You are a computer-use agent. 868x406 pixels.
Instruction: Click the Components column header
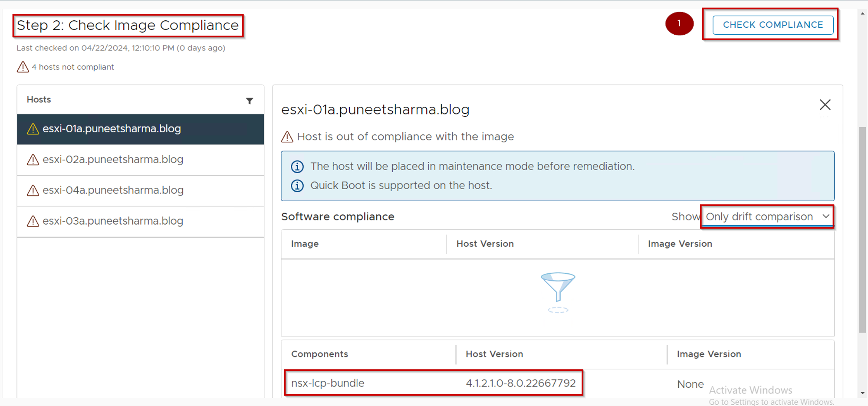pos(319,354)
